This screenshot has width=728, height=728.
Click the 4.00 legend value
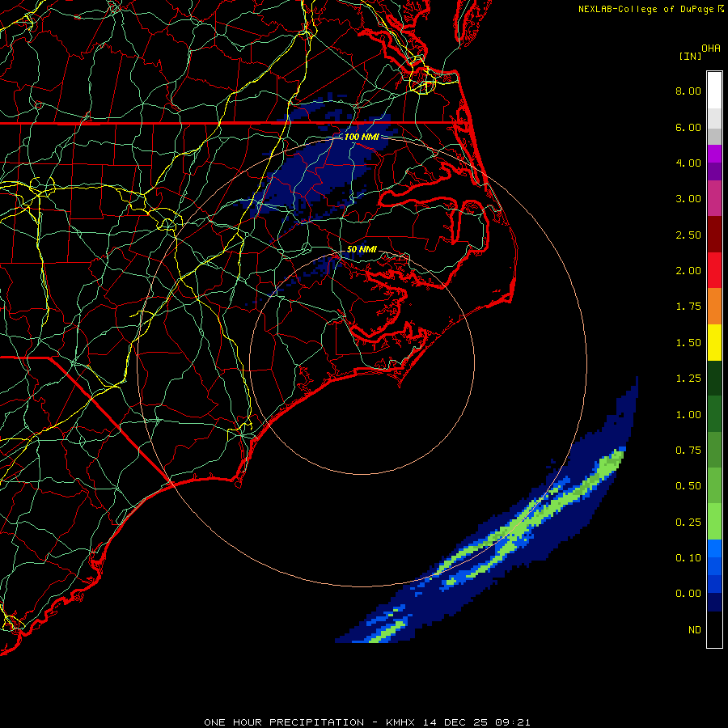pyautogui.click(x=688, y=163)
